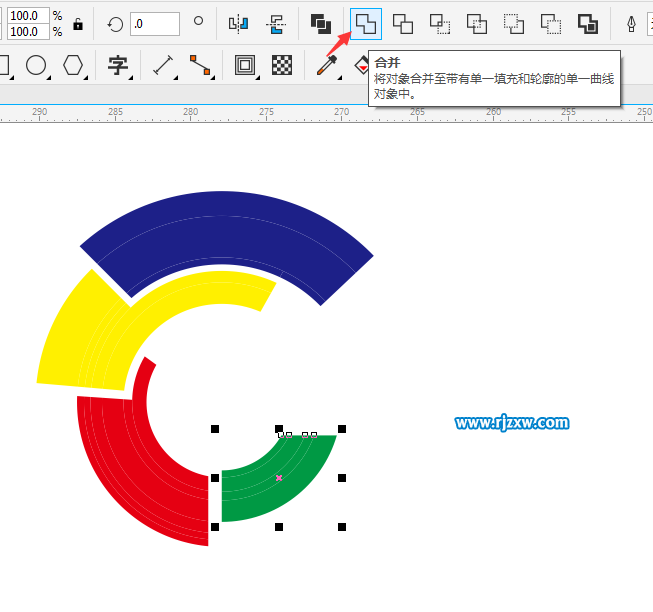Viewport: 653px width, 612px height.
Task: Select the Transparency checkerboard tool
Action: tap(283, 66)
